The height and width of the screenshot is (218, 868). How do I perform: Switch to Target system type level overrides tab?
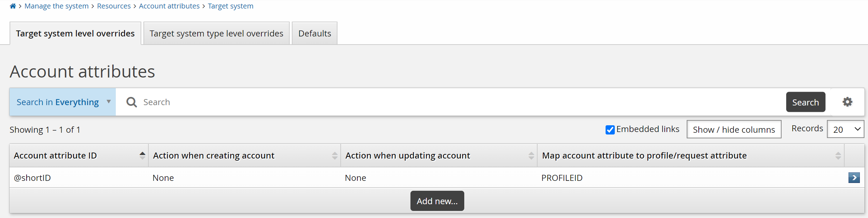point(216,34)
